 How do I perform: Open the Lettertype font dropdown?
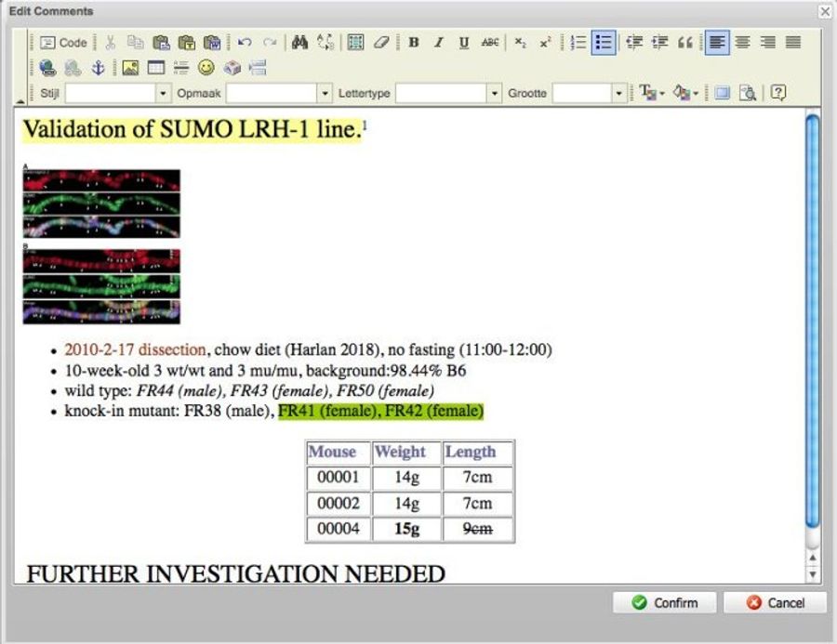[496, 93]
